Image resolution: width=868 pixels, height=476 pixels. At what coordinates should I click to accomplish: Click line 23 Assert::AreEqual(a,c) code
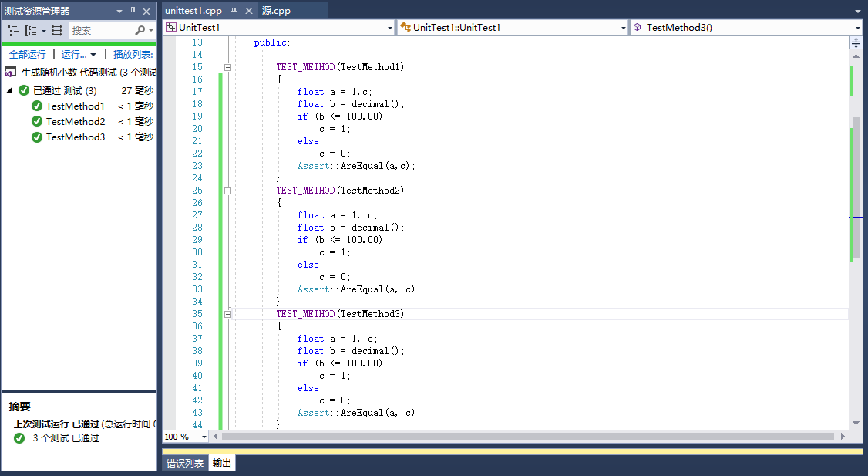pos(356,166)
